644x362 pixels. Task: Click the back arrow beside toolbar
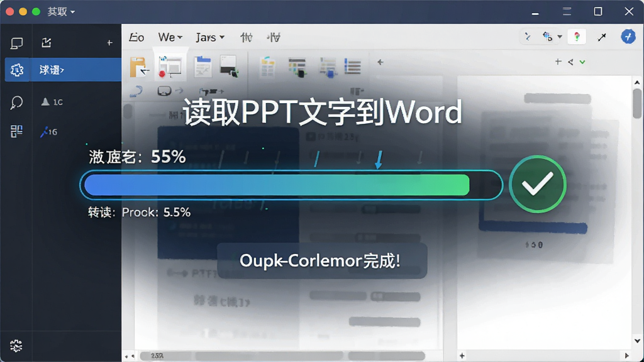coord(380,62)
